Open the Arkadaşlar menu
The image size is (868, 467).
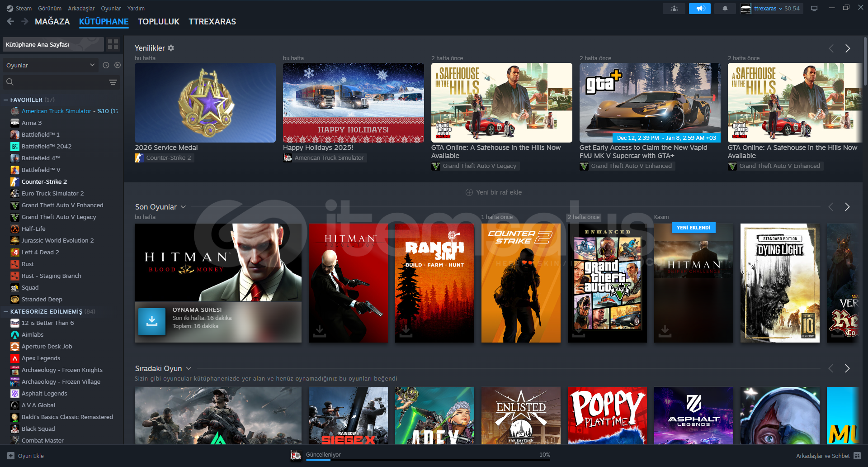pyautogui.click(x=81, y=8)
